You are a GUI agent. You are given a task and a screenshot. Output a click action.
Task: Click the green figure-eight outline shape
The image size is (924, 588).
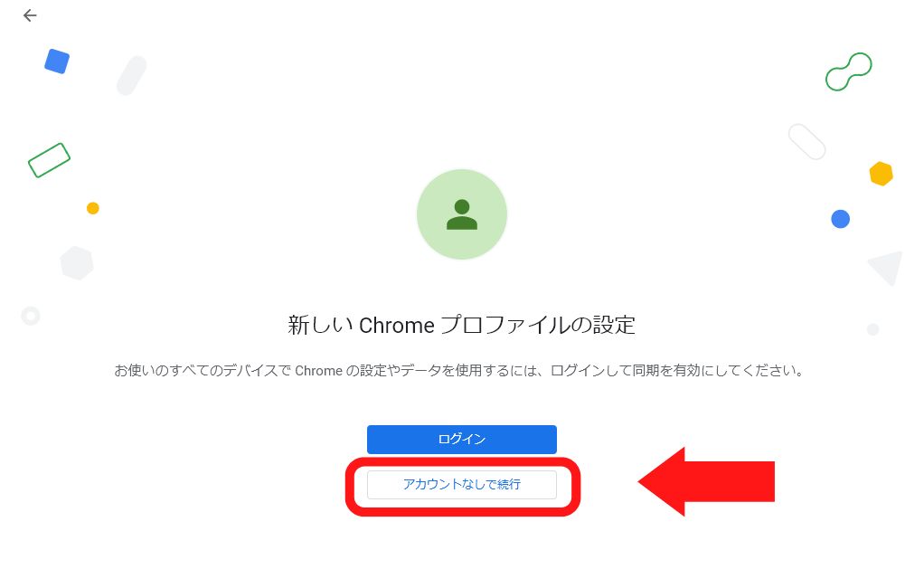849,71
